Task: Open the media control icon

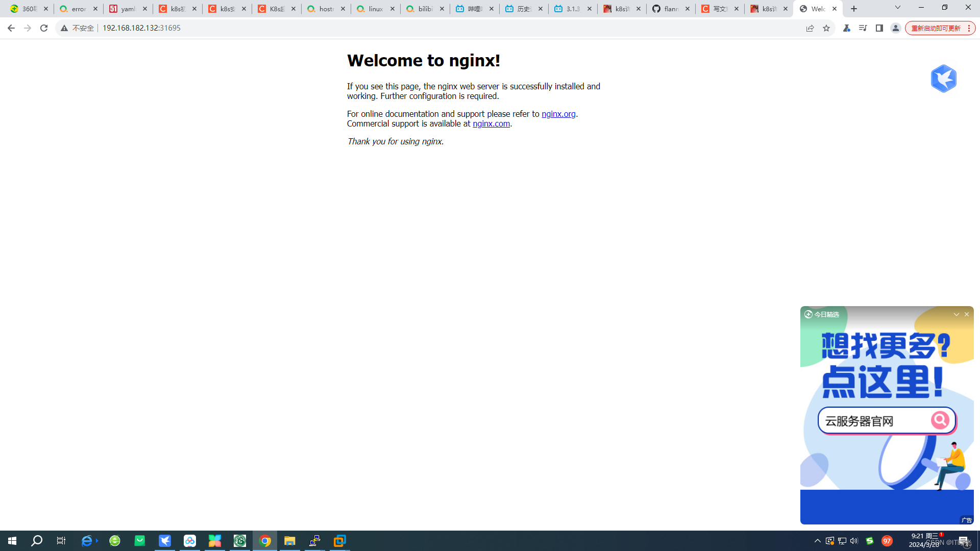Action: pyautogui.click(x=863, y=28)
